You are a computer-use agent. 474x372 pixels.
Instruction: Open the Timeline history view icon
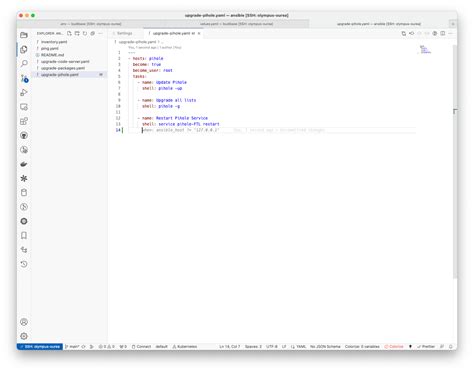tap(24, 264)
